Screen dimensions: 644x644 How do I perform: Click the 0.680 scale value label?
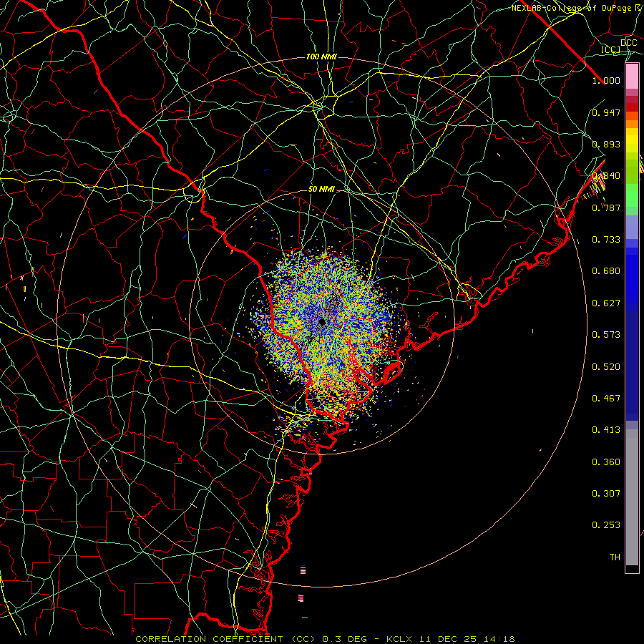click(606, 271)
